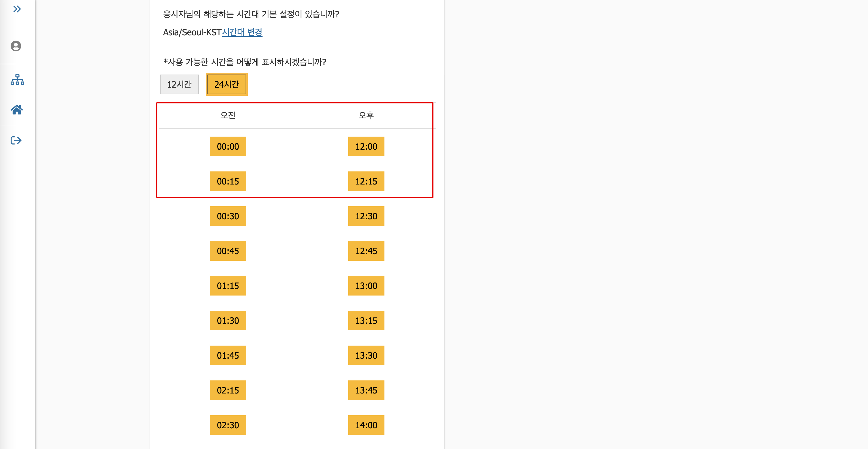Image resolution: width=868 pixels, height=449 pixels.
Task: Select the 12:15 time slot
Action: pyautogui.click(x=366, y=181)
